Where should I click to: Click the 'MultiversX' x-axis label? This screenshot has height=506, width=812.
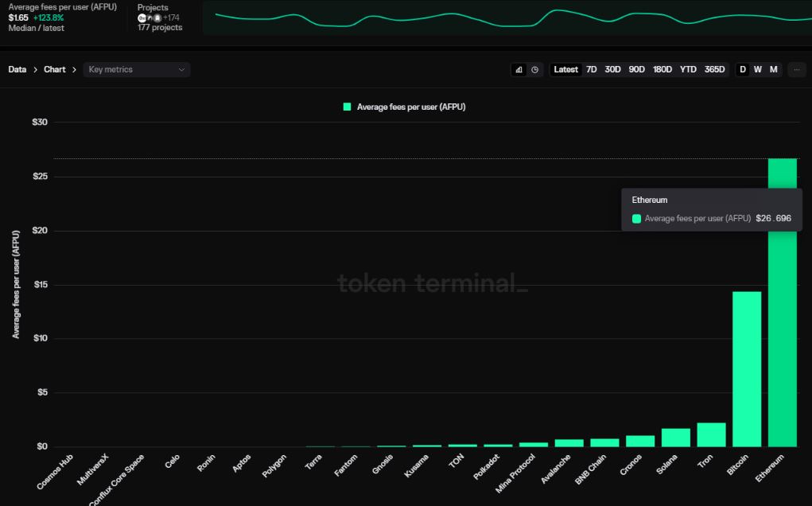tap(93, 469)
